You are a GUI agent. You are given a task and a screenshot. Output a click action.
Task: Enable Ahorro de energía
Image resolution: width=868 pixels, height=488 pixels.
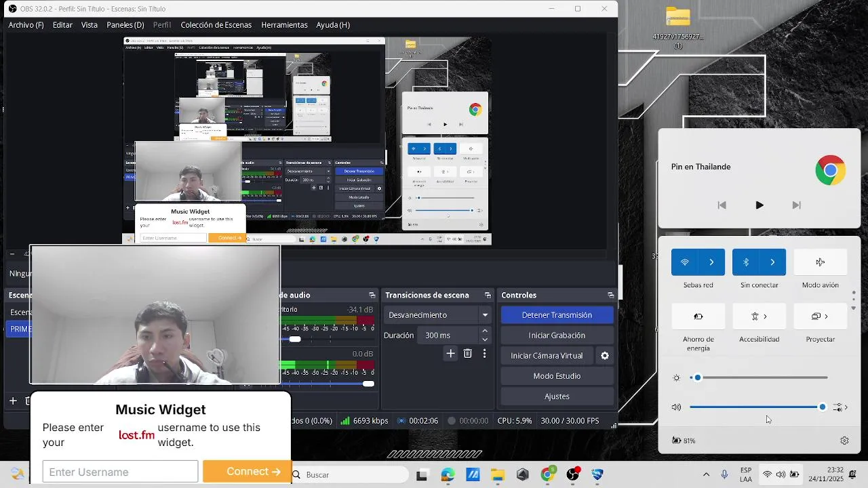pos(698,317)
